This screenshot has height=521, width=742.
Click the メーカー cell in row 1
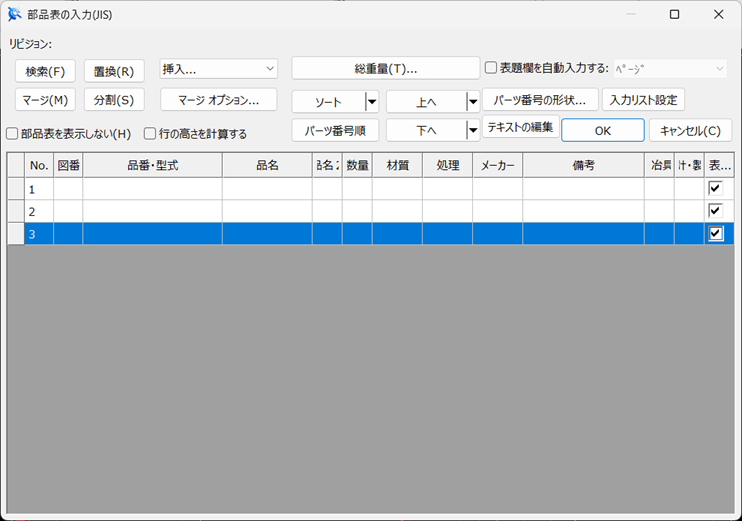[x=498, y=189]
